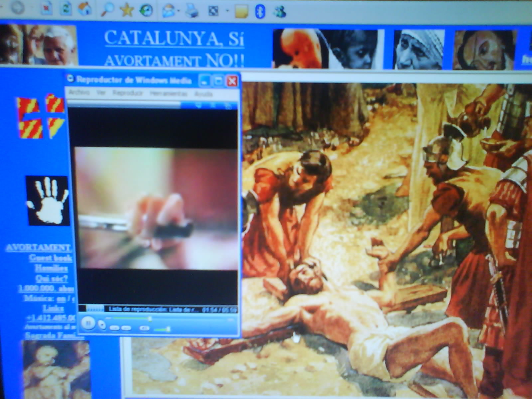The height and width of the screenshot is (399, 532).
Task: Open the Qui sóc? sidebar link
Action: [x=52, y=278]
